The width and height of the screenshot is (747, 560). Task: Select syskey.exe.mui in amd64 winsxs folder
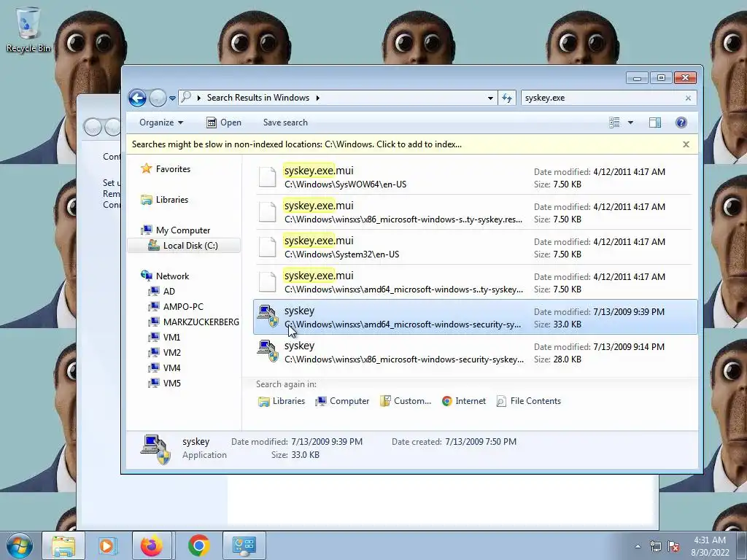coord(474,282)
